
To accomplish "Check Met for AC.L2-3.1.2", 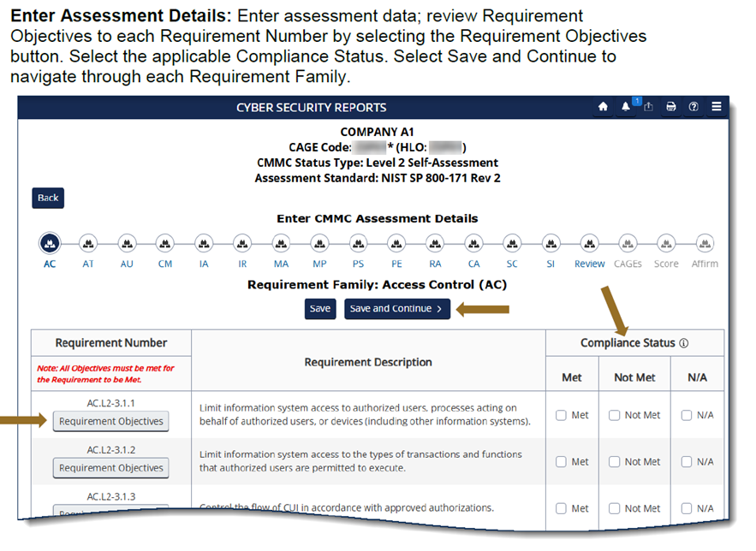I will 561,462.
